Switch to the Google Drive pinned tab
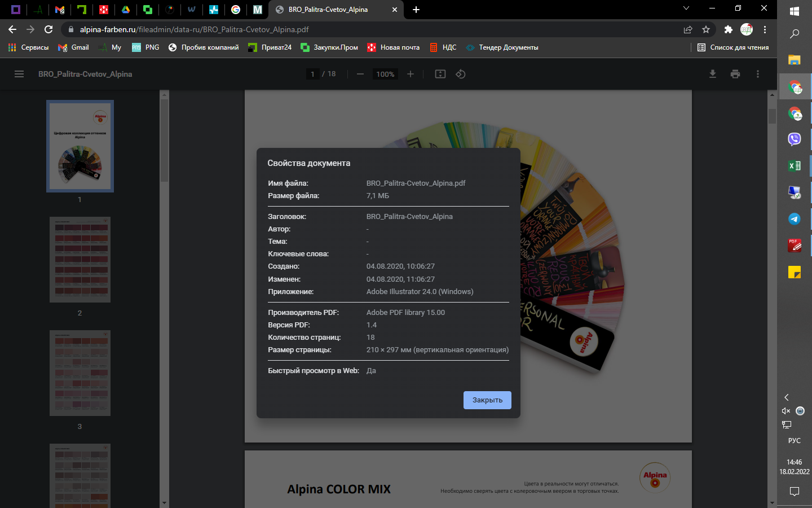 point(126,10)
